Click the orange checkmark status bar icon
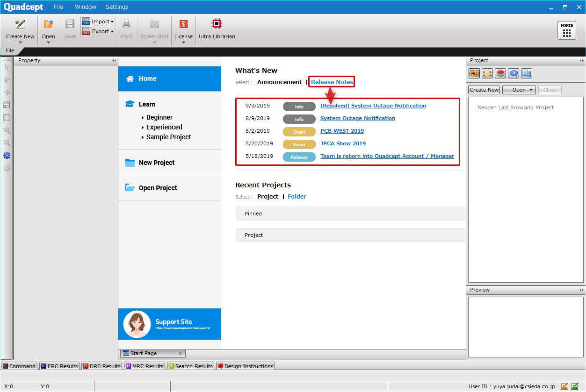Viewport: 586px width, 392px height. (x=564, y=386)
